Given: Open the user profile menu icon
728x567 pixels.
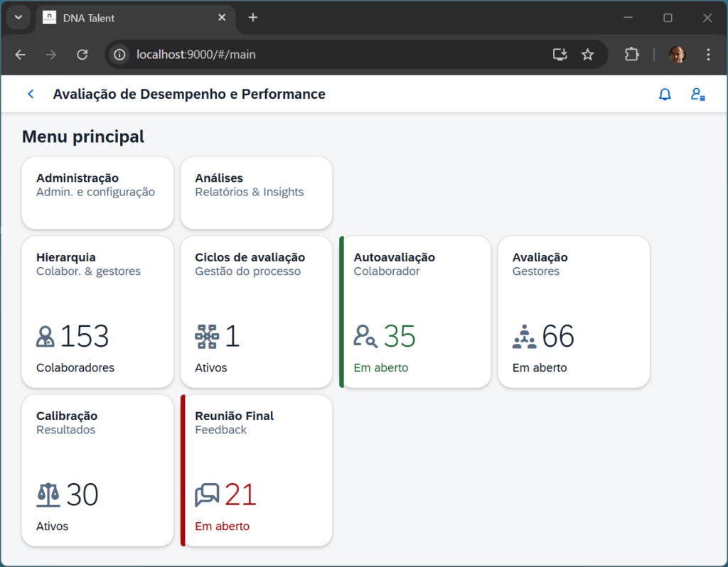Looking at the screenshot, I should (x=698, y=94).
